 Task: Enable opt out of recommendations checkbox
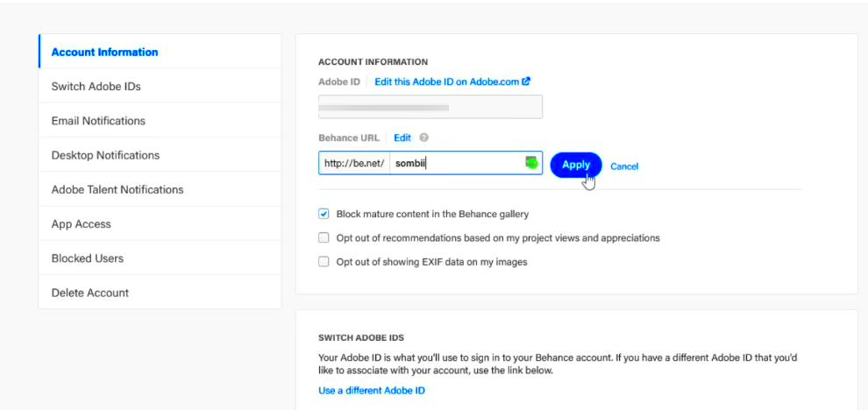(x=324, y=238)
